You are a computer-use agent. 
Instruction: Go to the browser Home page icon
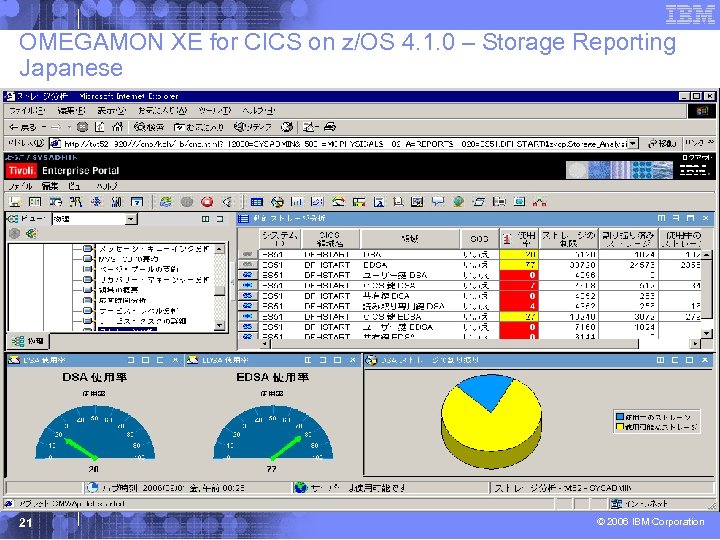[118, 127]
